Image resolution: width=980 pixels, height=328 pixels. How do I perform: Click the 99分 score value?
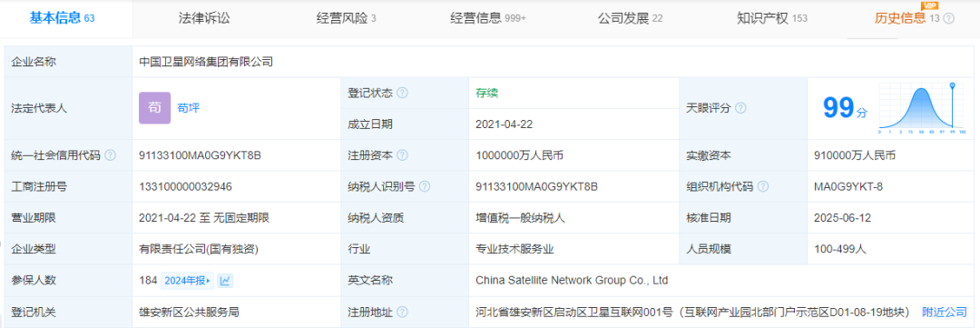click(845, 107)
